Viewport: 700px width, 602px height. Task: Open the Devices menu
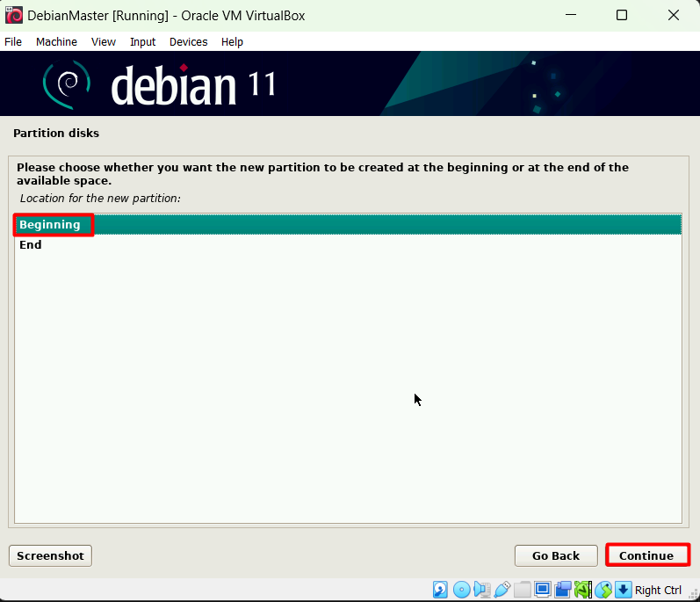pos(188,42)
